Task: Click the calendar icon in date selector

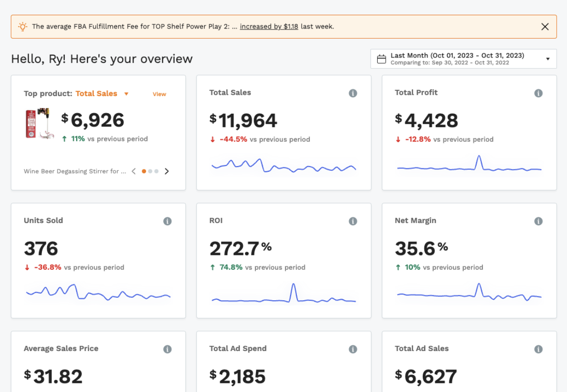Action: [x=381, y=59]
